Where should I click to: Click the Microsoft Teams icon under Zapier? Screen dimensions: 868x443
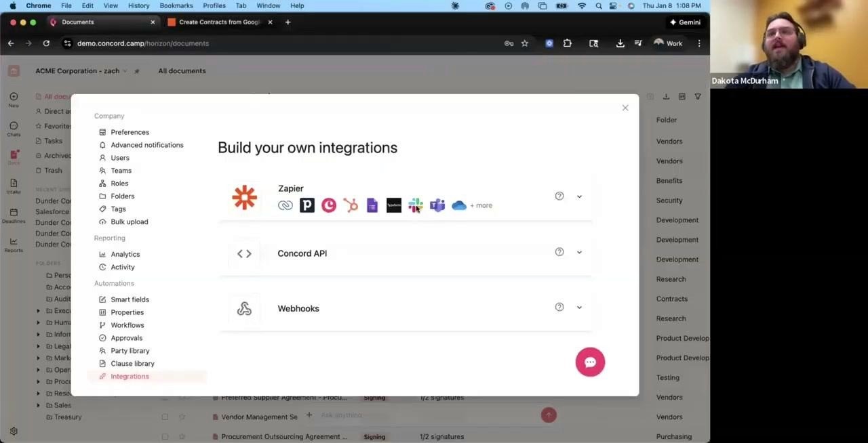tap(437, 205)
